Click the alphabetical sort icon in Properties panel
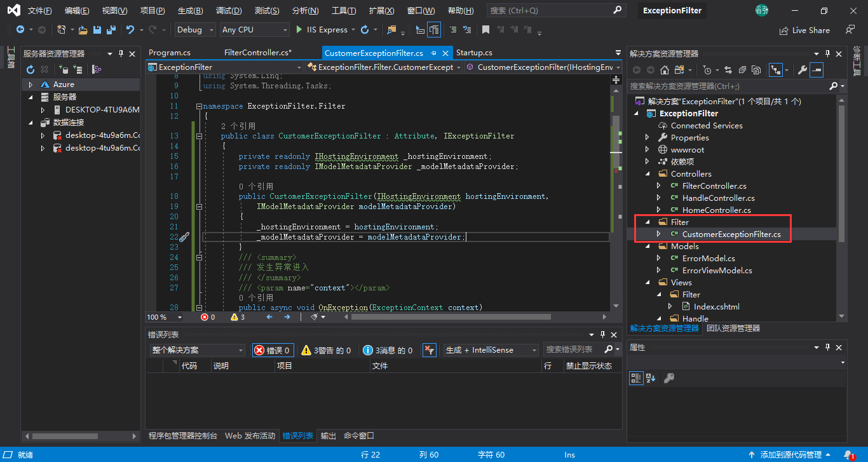The height and width of the screenshot is (462, 868). (651, 378)
